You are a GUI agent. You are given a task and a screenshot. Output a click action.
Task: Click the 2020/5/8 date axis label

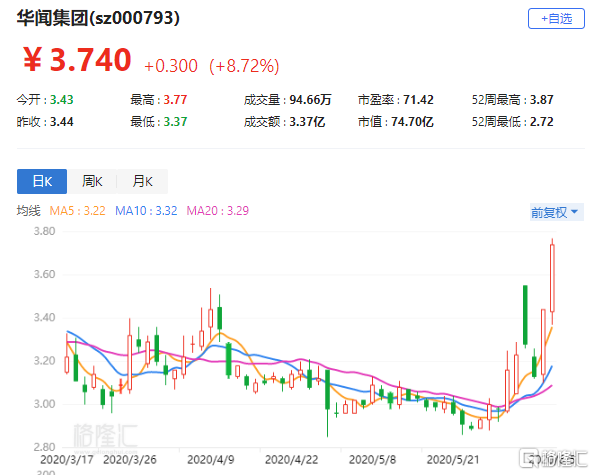[x=372, y=459]
